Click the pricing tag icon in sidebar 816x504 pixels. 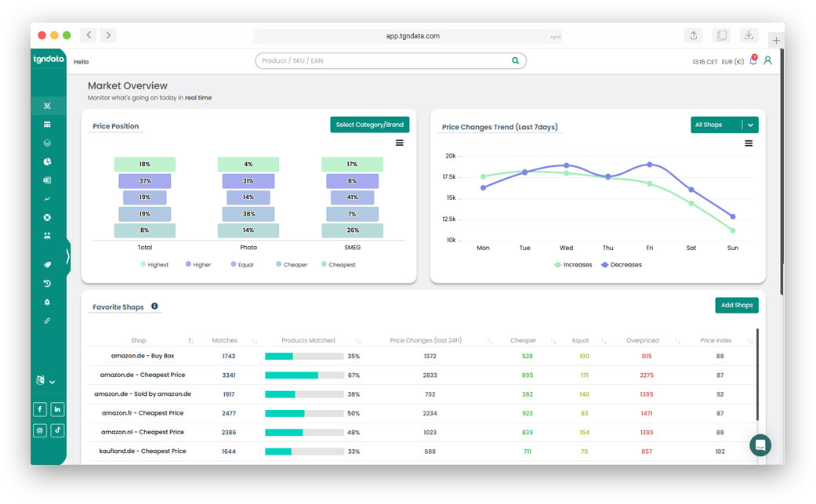tap(47, 264)
